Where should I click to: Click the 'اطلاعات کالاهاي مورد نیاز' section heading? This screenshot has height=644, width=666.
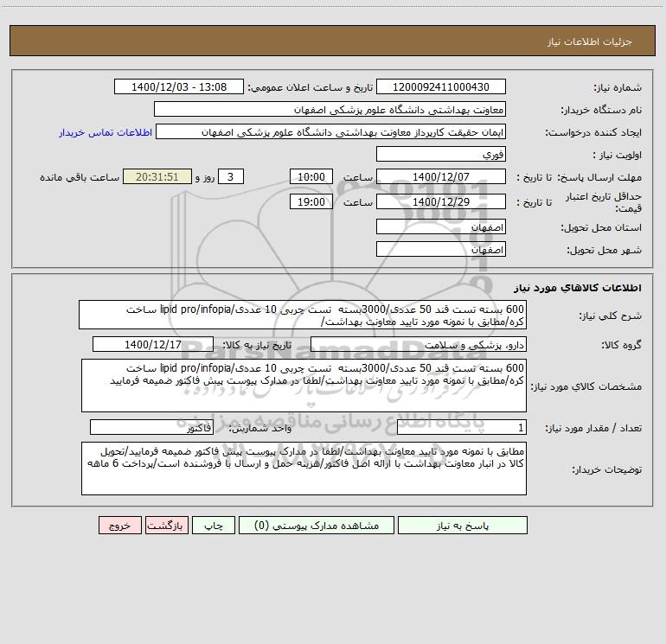(578, 288)
